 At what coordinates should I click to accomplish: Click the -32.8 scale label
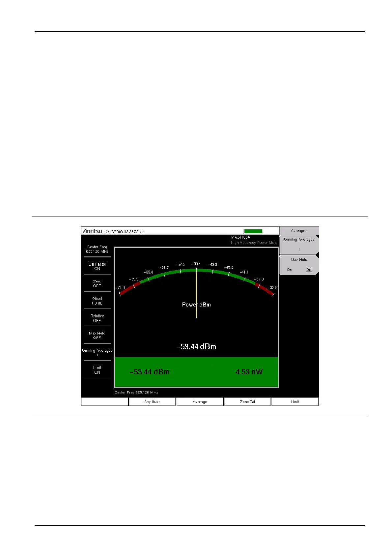pyautogui.click(x=272, y=288)
